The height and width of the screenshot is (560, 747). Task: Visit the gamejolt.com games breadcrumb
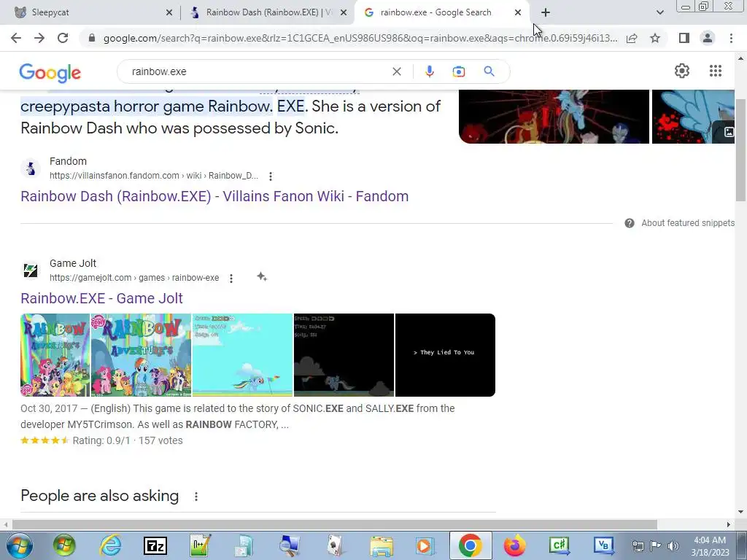click(x=134, y=278)
